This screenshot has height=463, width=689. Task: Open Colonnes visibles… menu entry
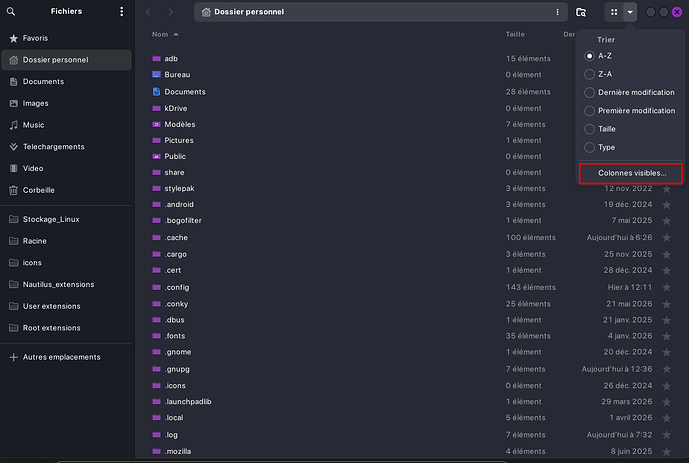point(631,173)
